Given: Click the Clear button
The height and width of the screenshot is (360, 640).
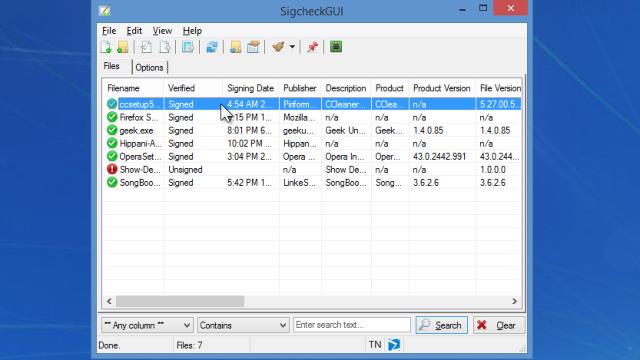Looking at the screenshot, I should [499, 325].
